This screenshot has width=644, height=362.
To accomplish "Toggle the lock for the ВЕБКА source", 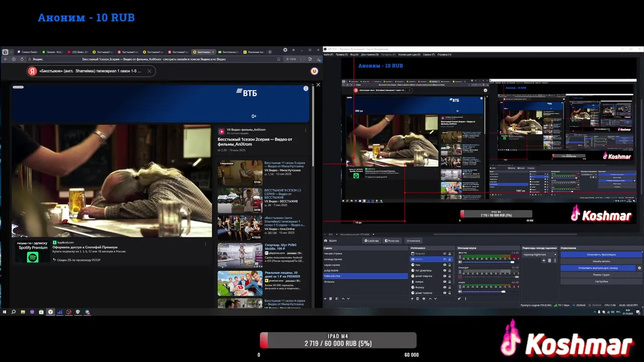I will coord(450,259).
